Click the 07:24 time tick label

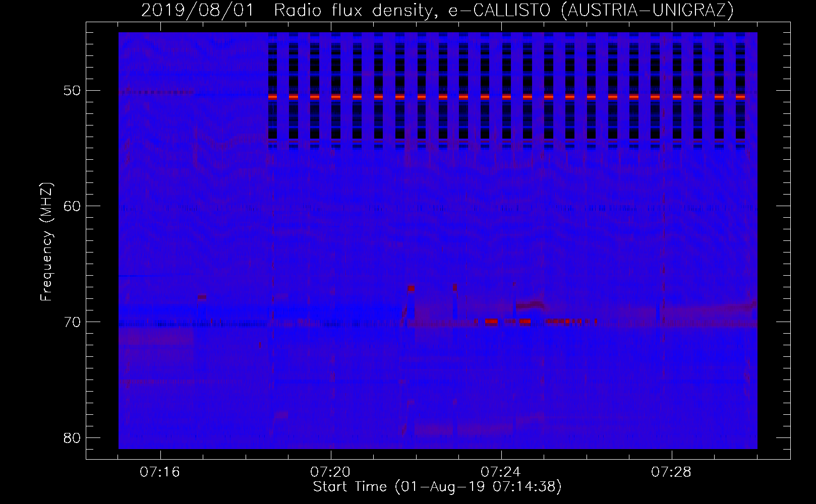(x=501, y=472)
